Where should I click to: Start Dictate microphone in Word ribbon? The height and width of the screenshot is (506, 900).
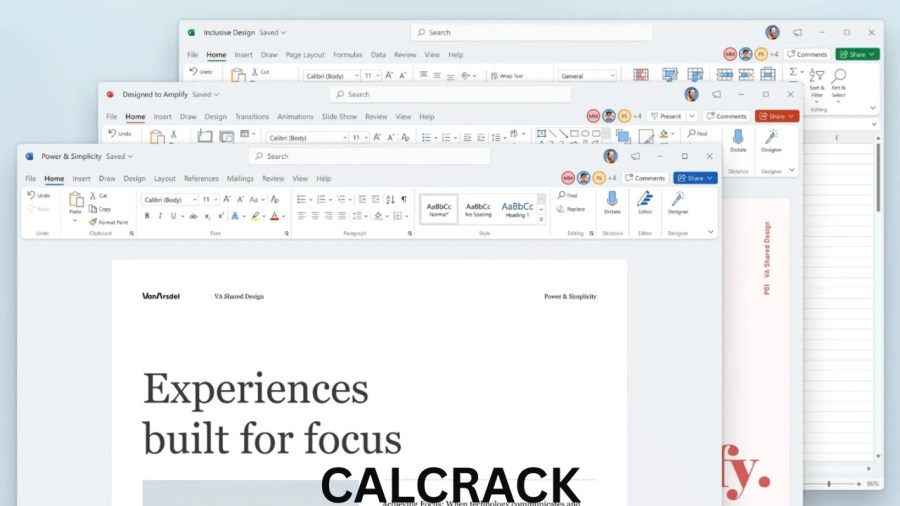[612, 198]
